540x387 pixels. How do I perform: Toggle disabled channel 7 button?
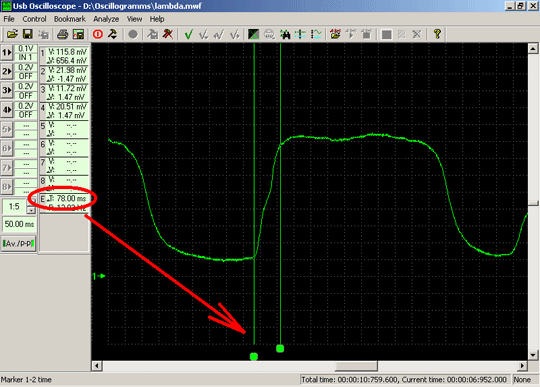[x=7, y=168]
